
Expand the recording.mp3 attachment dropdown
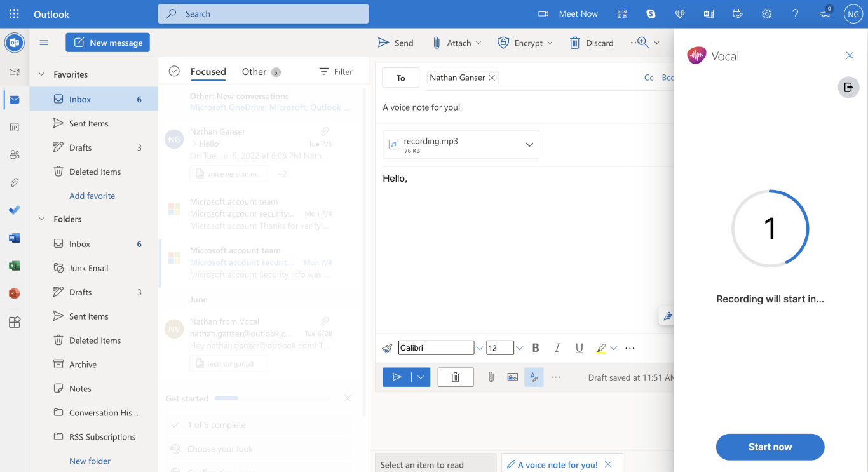tap(529, 144)
